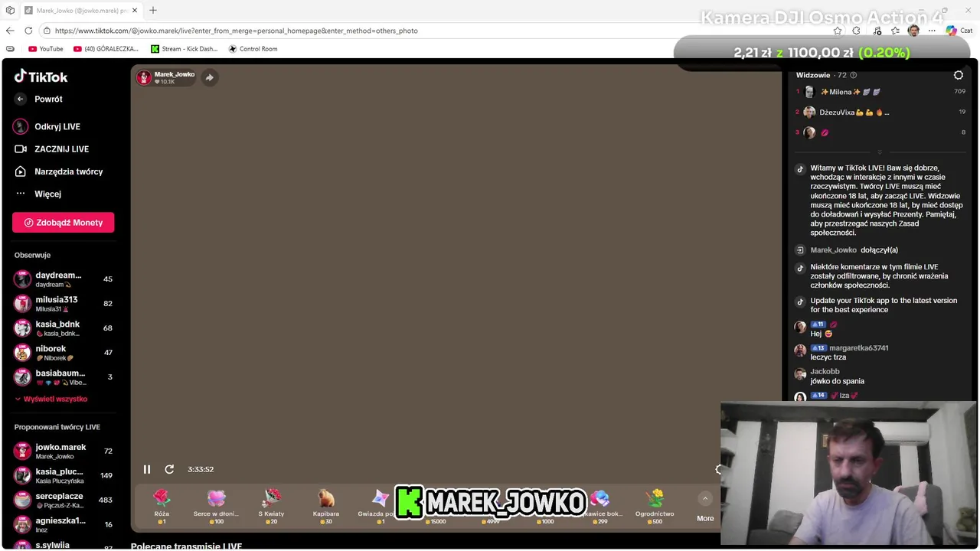Open Więcej sidebar option
This screenshot has width=980, height=551.
(x=47, y=194)
